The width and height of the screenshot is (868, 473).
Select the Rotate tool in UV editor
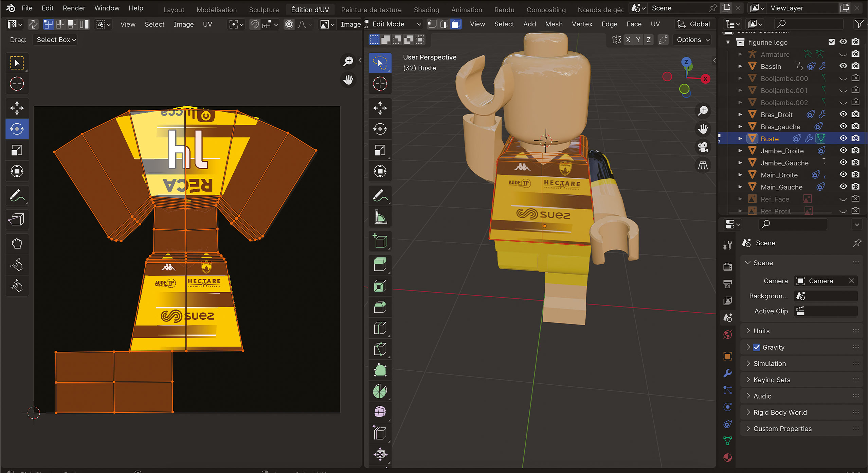(17, 129)
